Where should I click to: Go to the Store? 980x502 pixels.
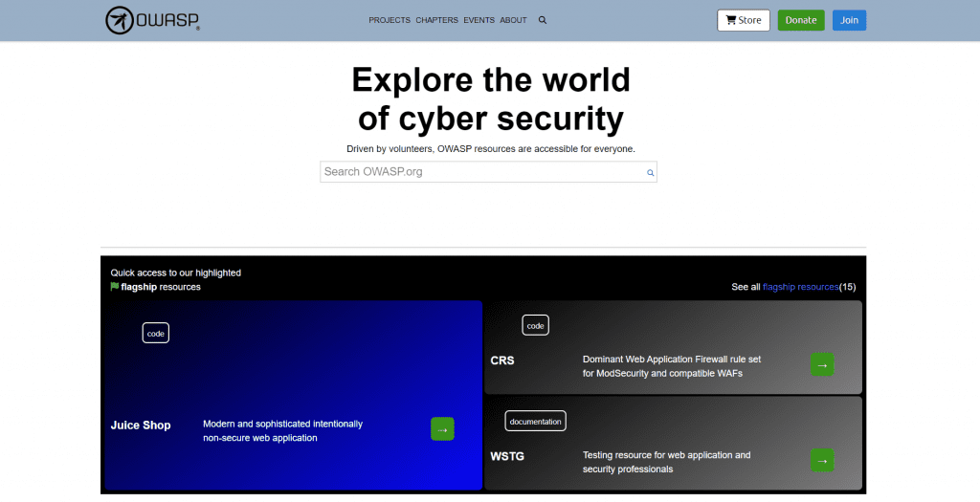(743, 20)
